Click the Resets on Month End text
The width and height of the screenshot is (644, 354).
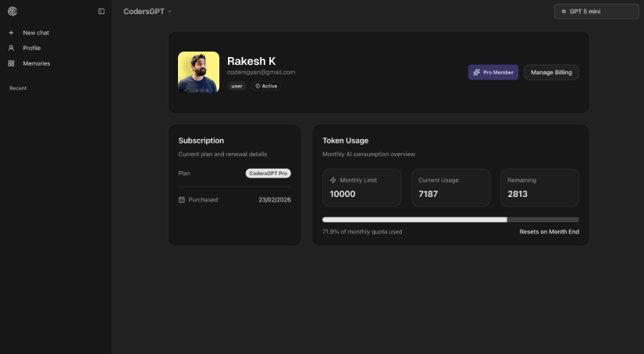point(549,232)
